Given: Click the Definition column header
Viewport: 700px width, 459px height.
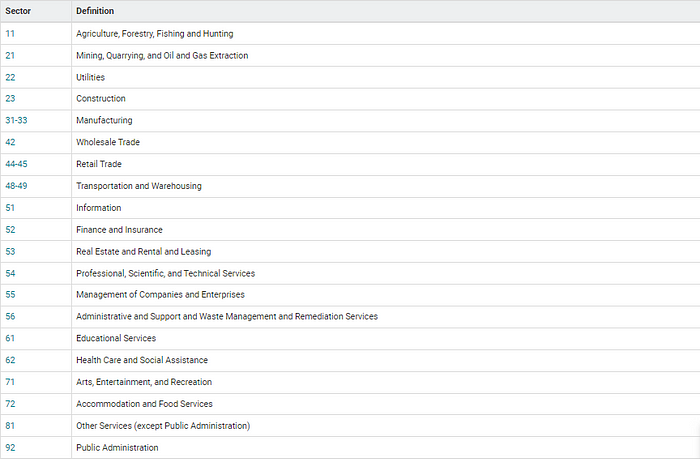Looking at the screenshot, I should point(386,11).
